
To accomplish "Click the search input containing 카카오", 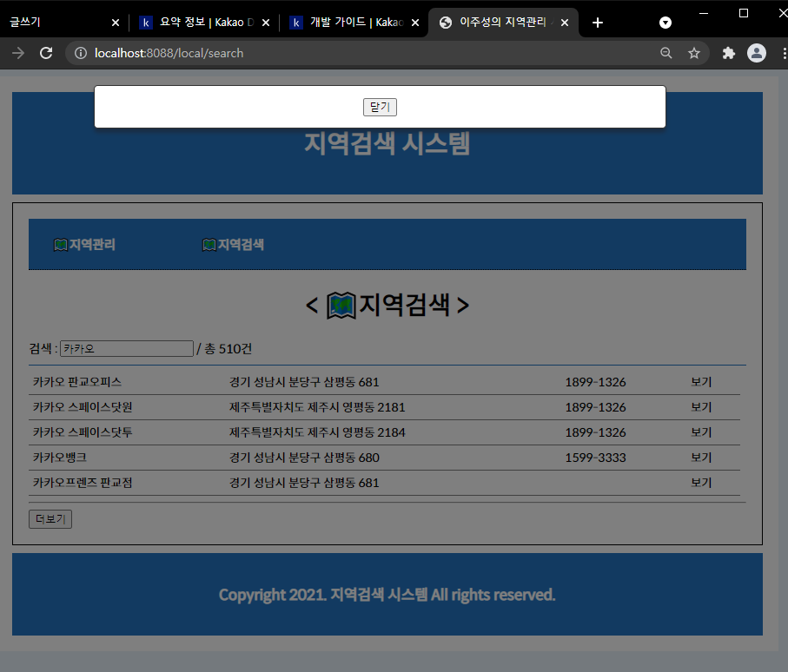I will tap(127, 348).
